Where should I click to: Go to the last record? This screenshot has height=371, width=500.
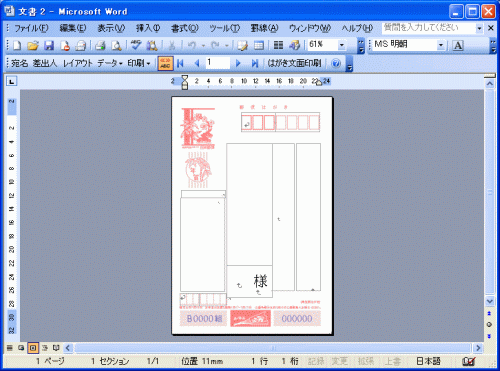point(255,63)
